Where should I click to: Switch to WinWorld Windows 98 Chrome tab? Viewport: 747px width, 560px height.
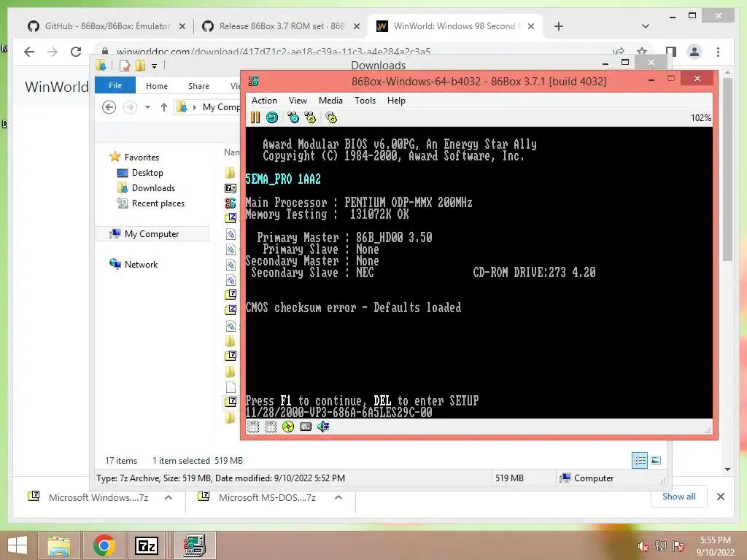454,26
